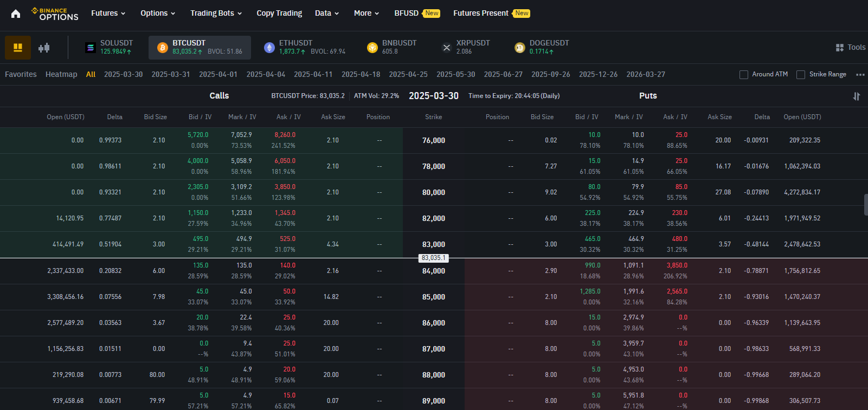Screen dimensions: 868x410
Task: Select the 2025-03-31 expiry tab
Action: [171, 74]
